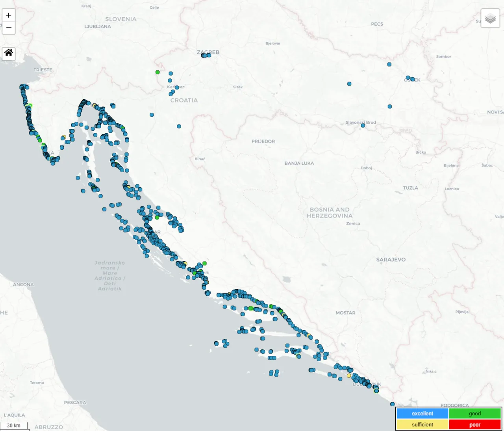Click the Bjelovar label
This screenshot has width=504, height=431.
click(273, 43)
